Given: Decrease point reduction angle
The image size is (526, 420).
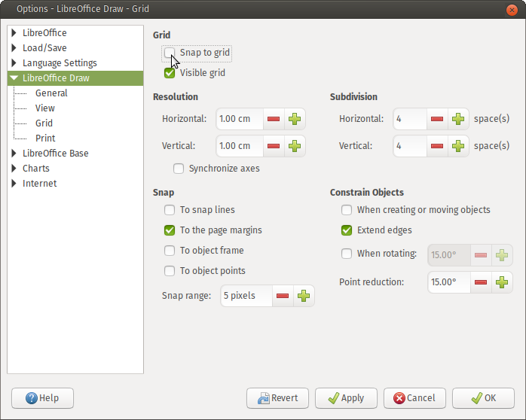Looking at the screenshot, I should coord(481,282).
